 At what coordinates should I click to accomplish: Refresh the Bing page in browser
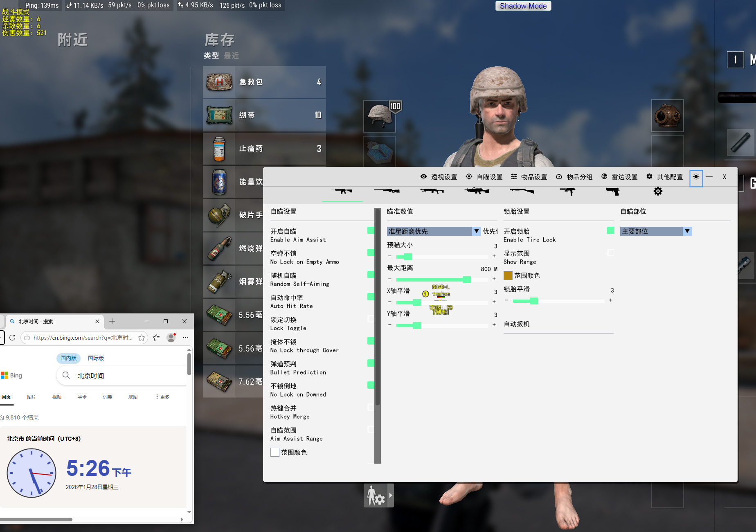point(12,338)
